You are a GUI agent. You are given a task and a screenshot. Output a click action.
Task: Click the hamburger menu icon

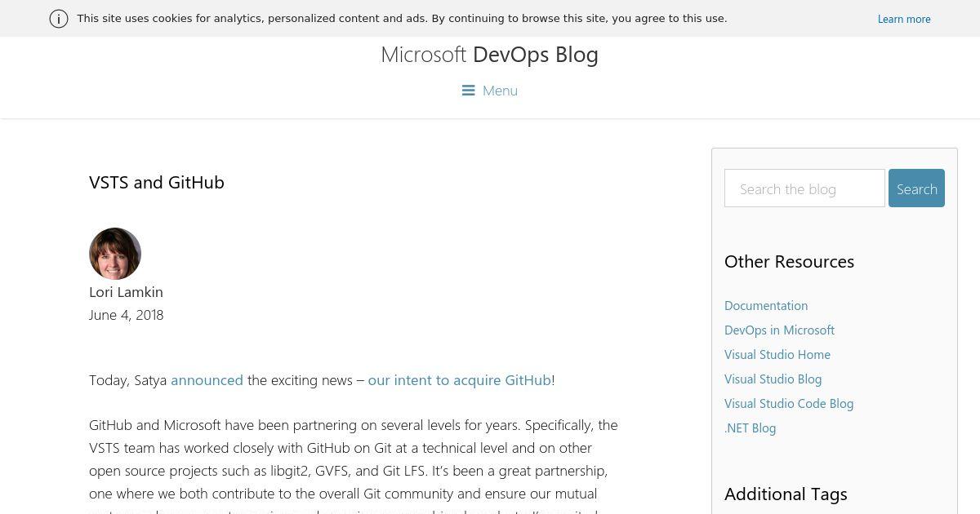pos(468,91)
